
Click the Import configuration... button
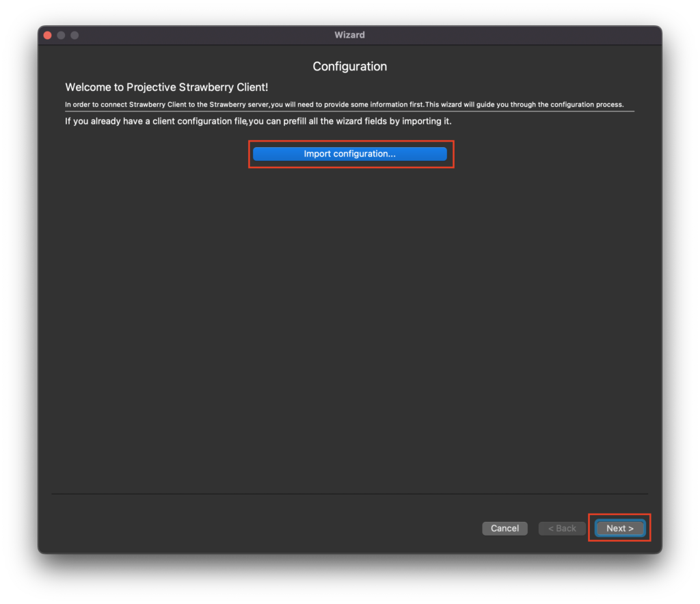(349, 154)
